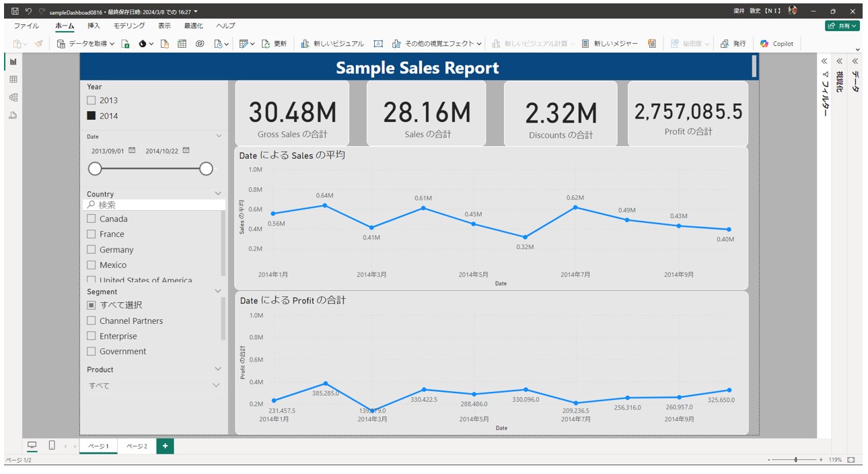Add a new page with plus button
Viewport: 868px width, 474px height.
click(x=165, y=446)
